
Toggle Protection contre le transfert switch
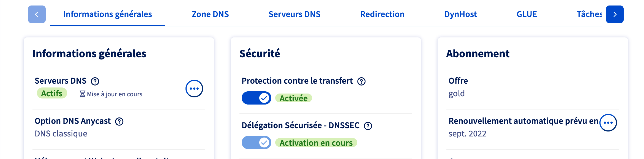[256, 98]
